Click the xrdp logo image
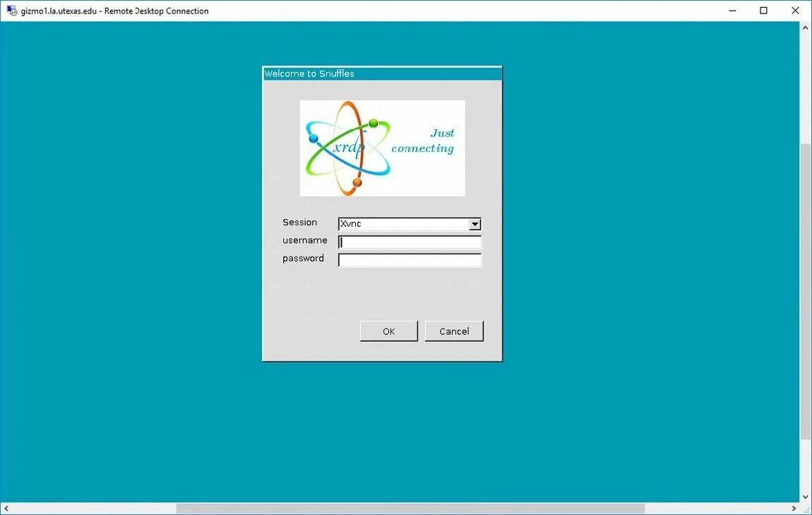Image resolution: width=812 pixels, height=515 pixels. click(382, 148)
